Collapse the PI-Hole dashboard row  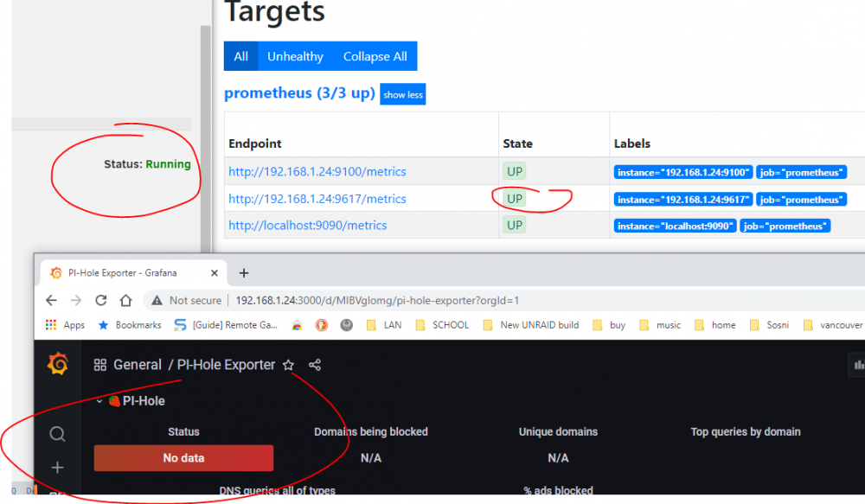click(99, 401)
